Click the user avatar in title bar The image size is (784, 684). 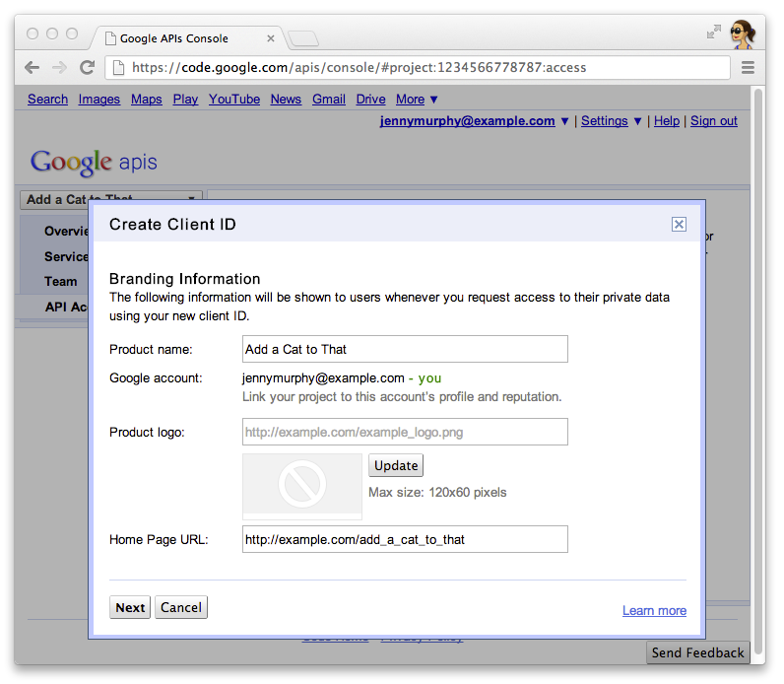point(741,34)
